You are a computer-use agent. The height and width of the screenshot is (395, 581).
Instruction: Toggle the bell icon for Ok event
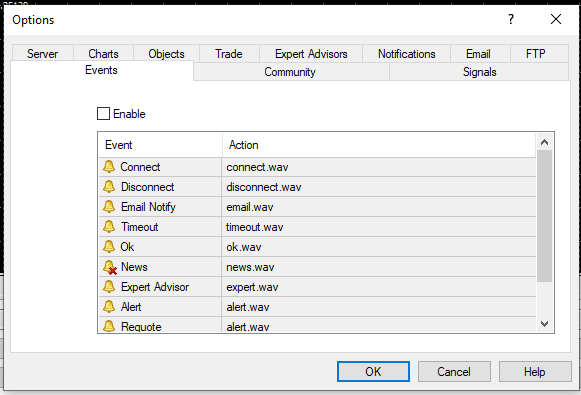coord(109,247)
